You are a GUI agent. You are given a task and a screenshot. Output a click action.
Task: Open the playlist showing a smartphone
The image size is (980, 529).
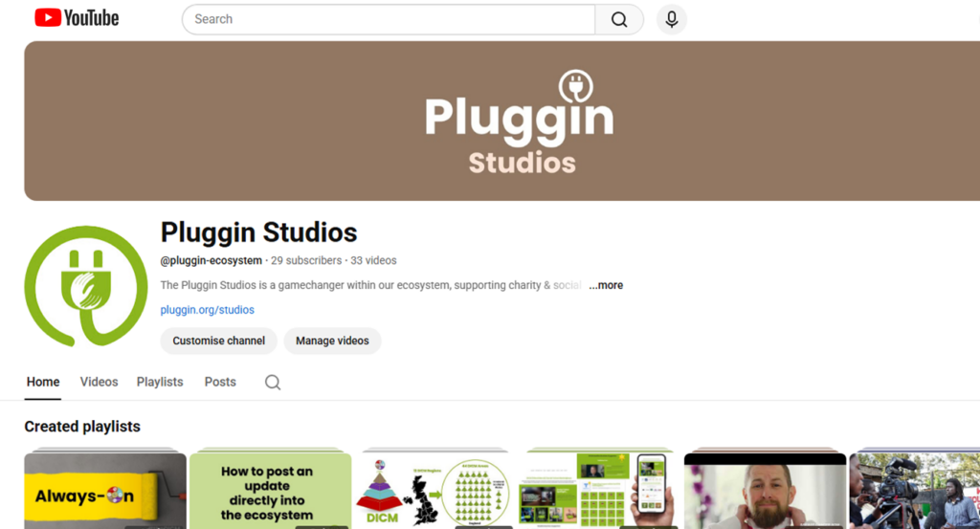[600, 490]
